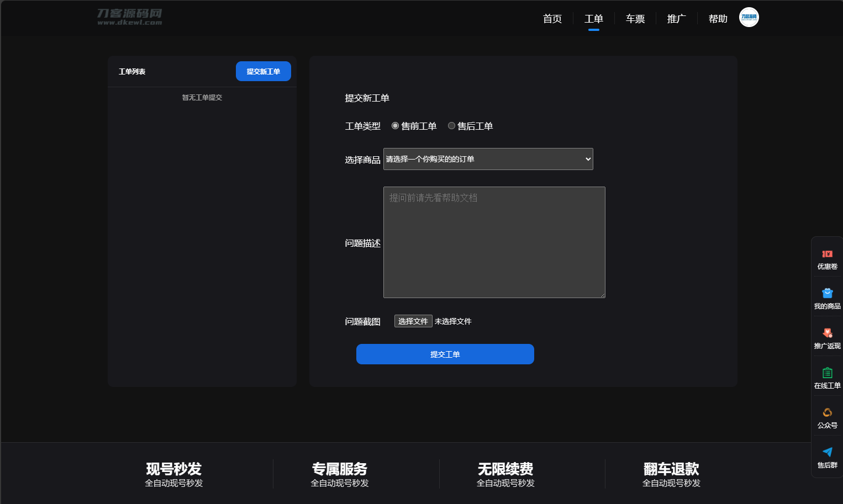Click inside the 问题描述 text area
The image size is (843, 504).
click(x=494, y=243)
